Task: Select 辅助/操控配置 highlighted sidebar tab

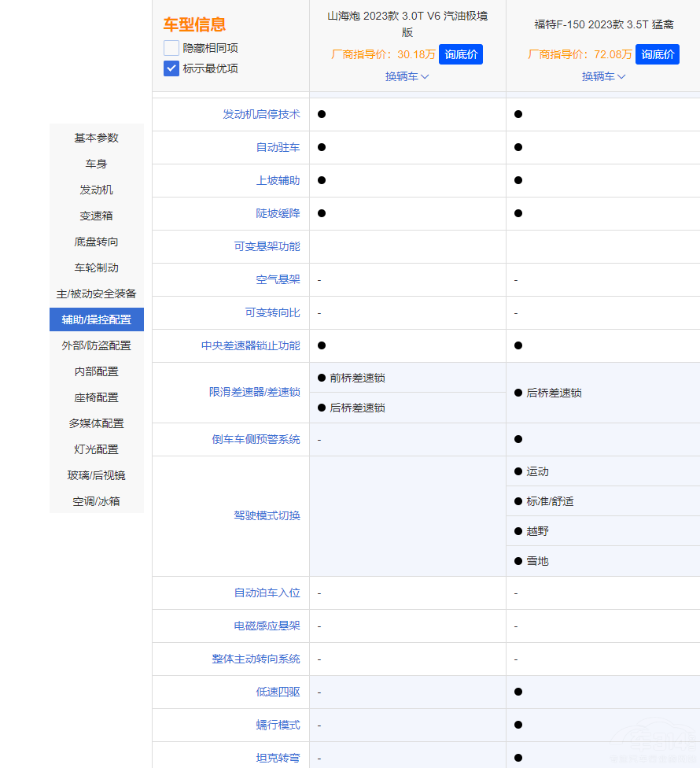Action: 96,319
